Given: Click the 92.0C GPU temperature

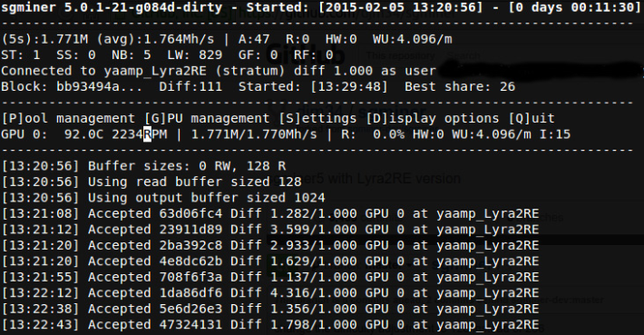Looking at the screenshot, I should pyautogui.click(x=83, y=134).
